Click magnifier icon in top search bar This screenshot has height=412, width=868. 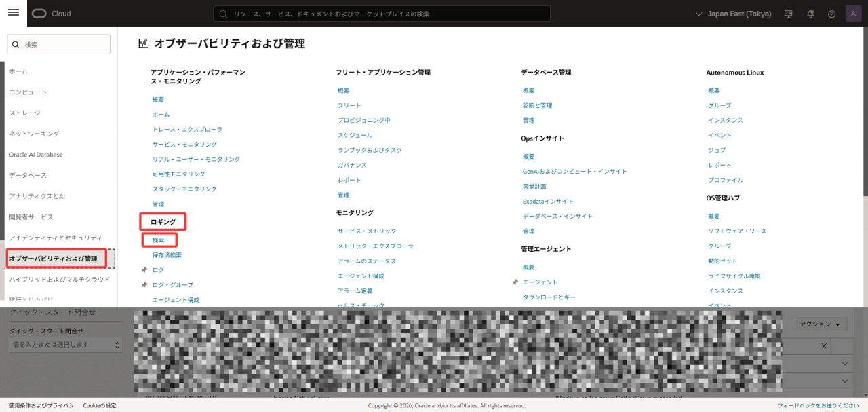click(223, 14)
